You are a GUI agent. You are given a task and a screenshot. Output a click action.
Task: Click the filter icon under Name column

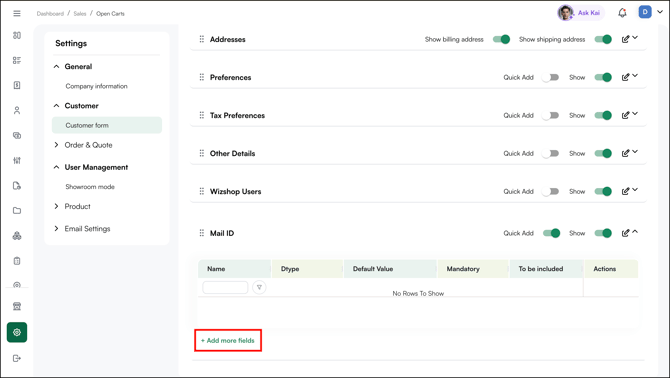click(259, 287)
